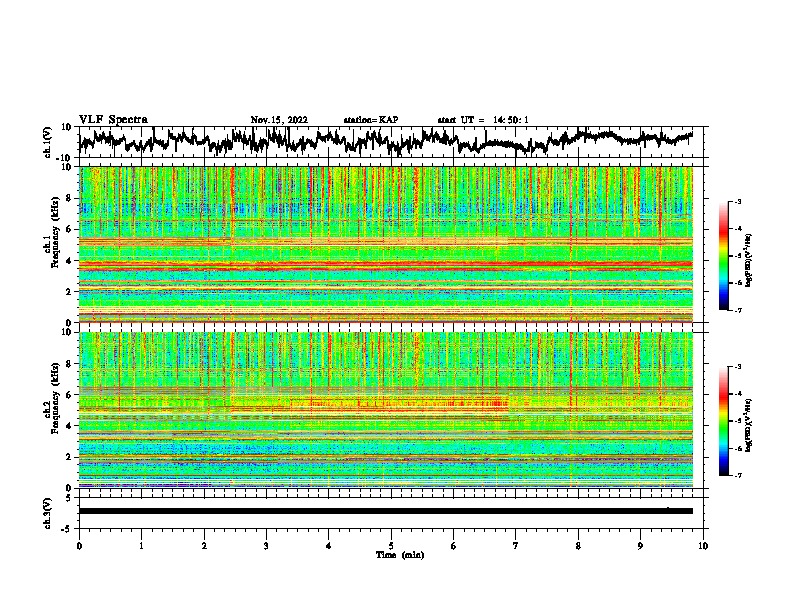Click the 'VLF Spectra' title text
The image size is (792, 612).
(x=114, y=120)
